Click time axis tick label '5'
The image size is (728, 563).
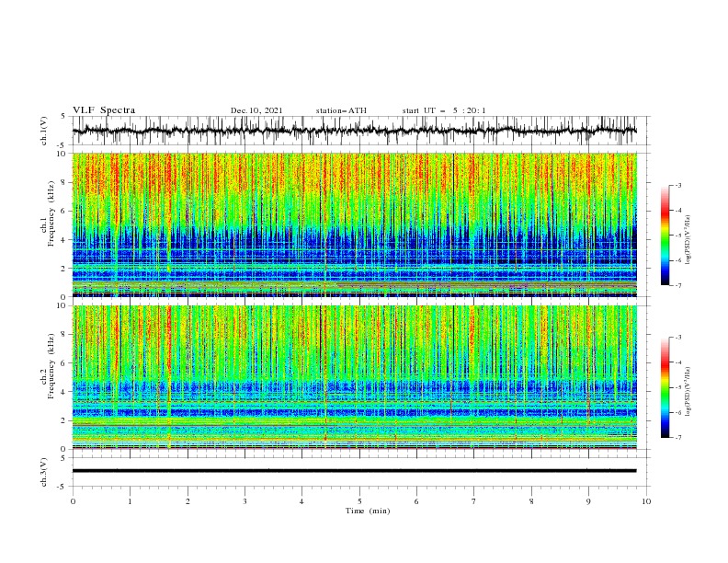click(359, 501)
